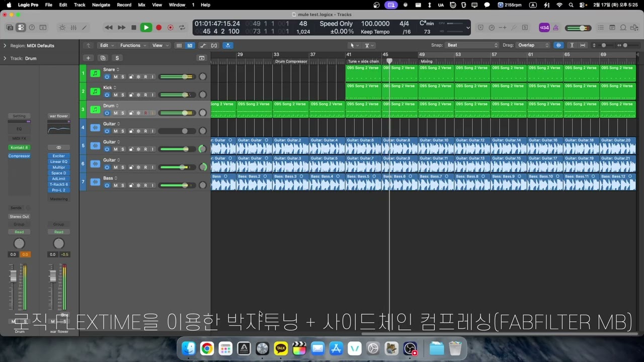Toggle the Count-in 1234 button
Screen dimensions: 644x362
coord(545,28)
